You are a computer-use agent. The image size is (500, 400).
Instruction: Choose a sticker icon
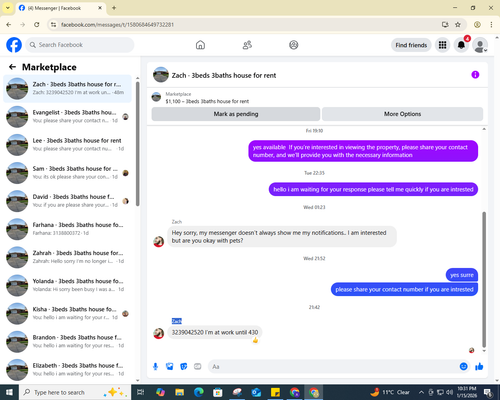(x=184, y=367)
